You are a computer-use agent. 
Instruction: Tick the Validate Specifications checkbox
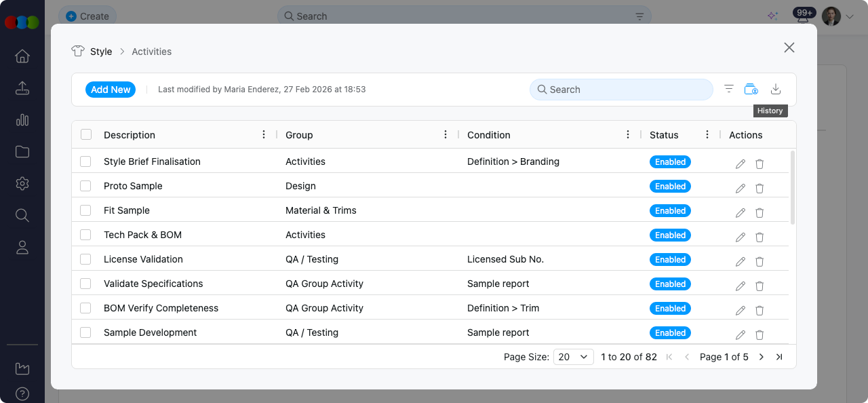(x=85, y=284)
